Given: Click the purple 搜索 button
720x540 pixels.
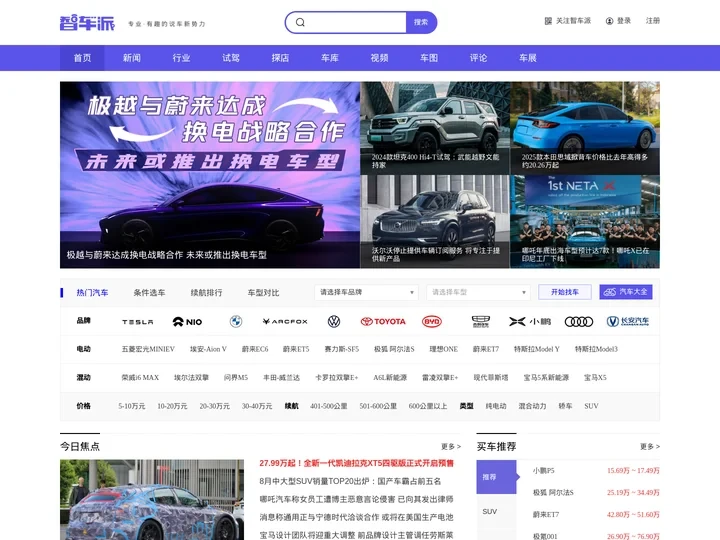Looking at the screenshot, I should point(421,22).
